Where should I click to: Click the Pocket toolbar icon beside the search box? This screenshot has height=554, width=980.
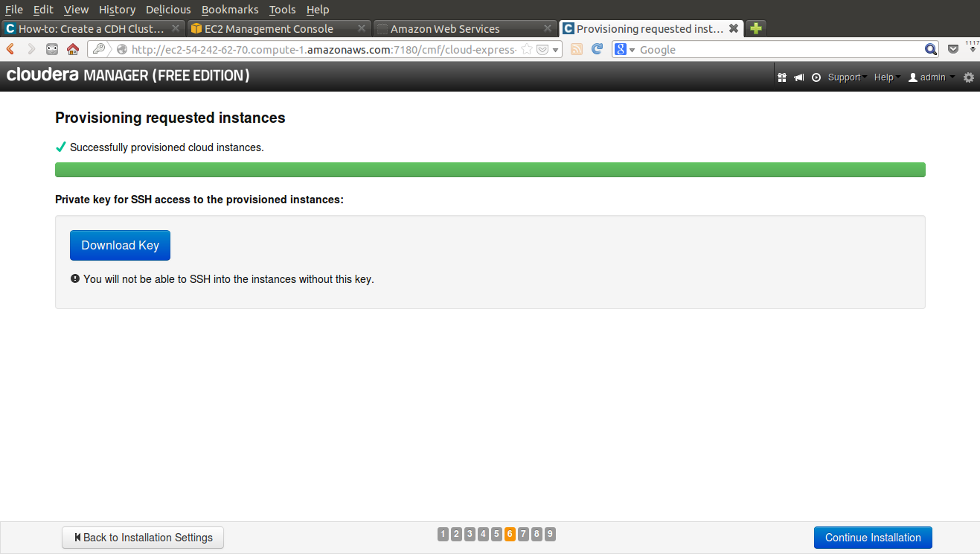click(953, 49)
